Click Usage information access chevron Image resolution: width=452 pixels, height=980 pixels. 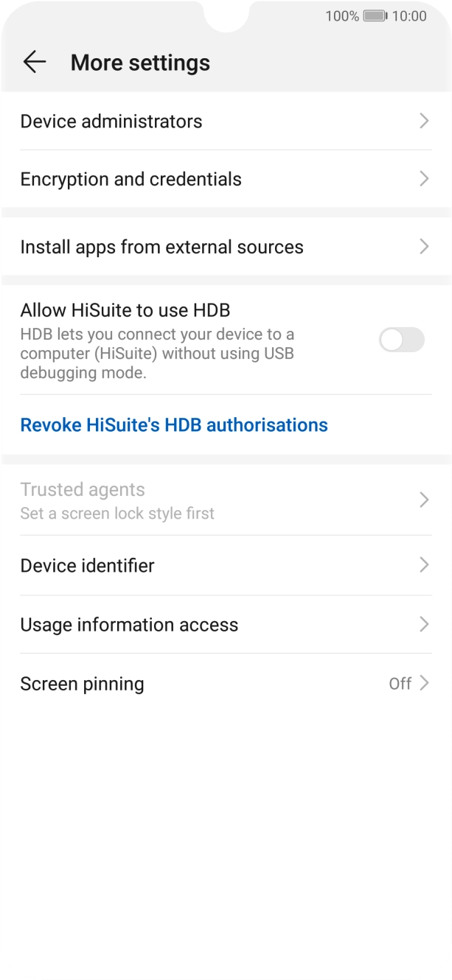click(x=424, y=624)
